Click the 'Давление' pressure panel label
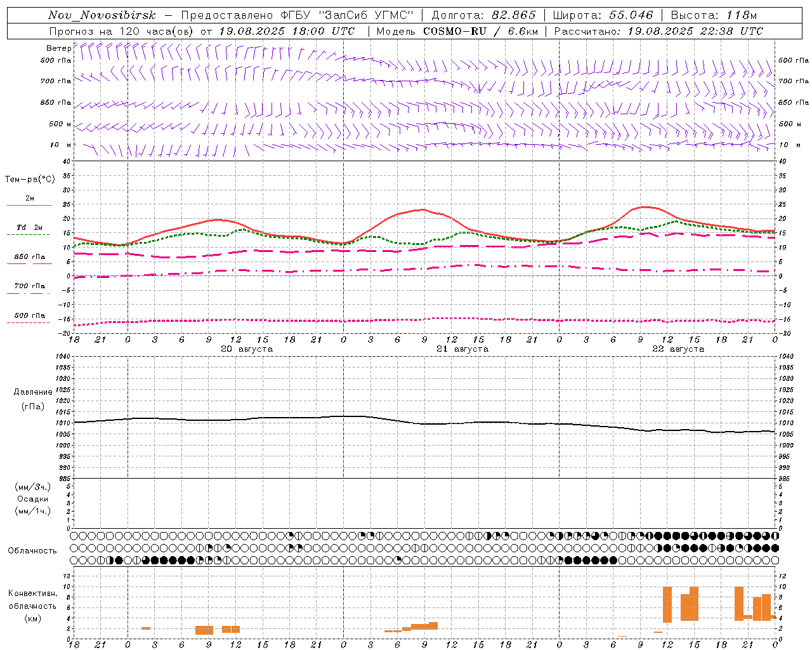 (x=33, y=392)
